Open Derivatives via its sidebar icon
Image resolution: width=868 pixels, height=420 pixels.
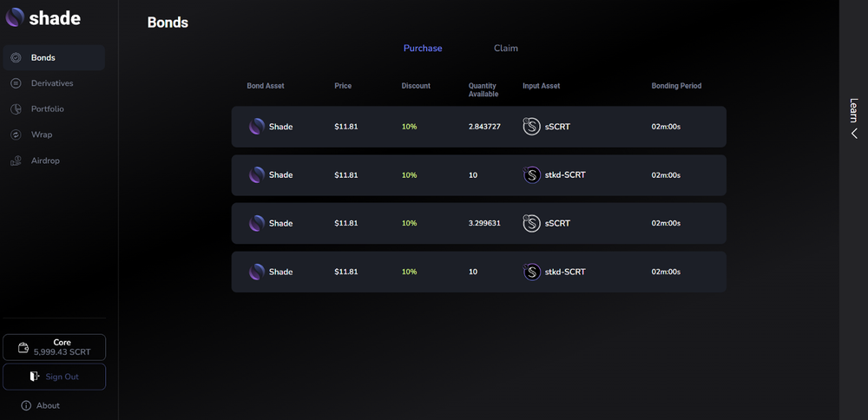tap(16, 83)
